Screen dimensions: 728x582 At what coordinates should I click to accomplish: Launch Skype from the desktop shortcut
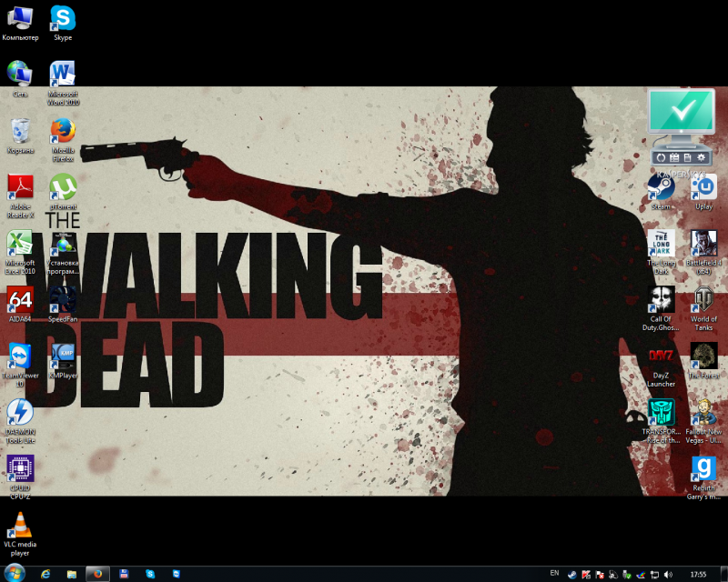(63, 24)
